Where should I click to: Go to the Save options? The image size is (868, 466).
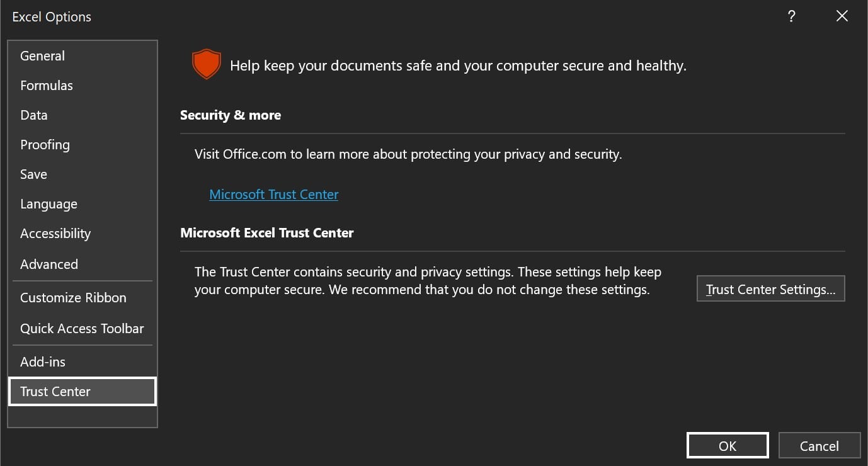(x=33, y=174)
